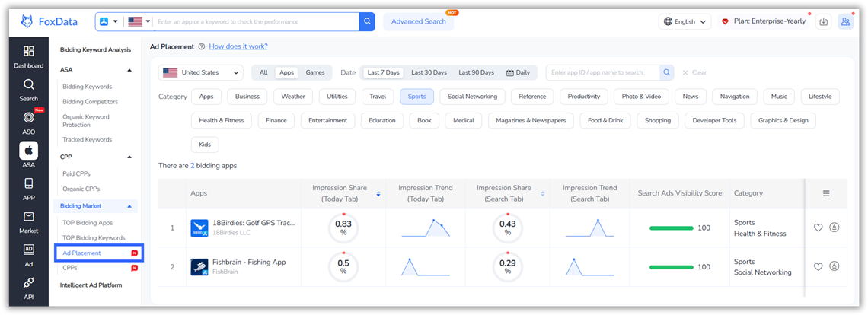868x315 pixels.
Task: Open the Fishbrain - Fishing App name
Action: point(249,262)
